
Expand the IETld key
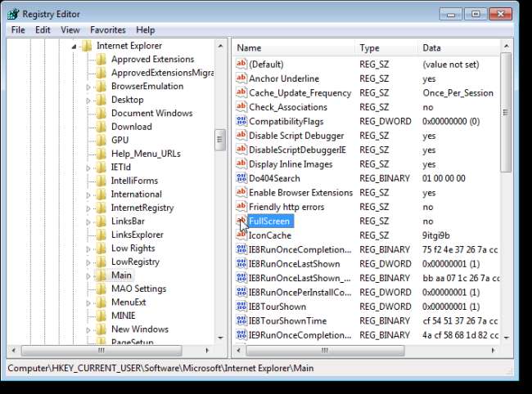tap(88, 168)
